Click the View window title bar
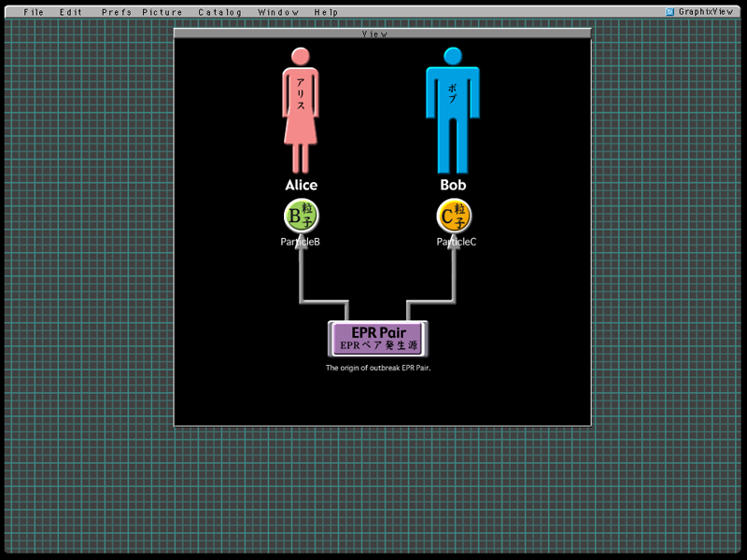Image resolution: width=747 pixels, height=560 pixels. coord(382,34)
